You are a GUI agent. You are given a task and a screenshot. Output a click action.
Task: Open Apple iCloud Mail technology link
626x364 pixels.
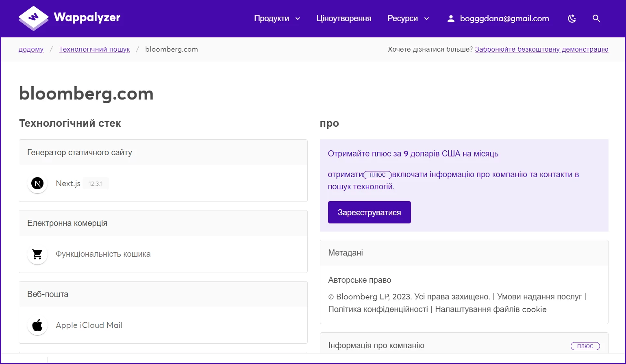pos(89,325)
